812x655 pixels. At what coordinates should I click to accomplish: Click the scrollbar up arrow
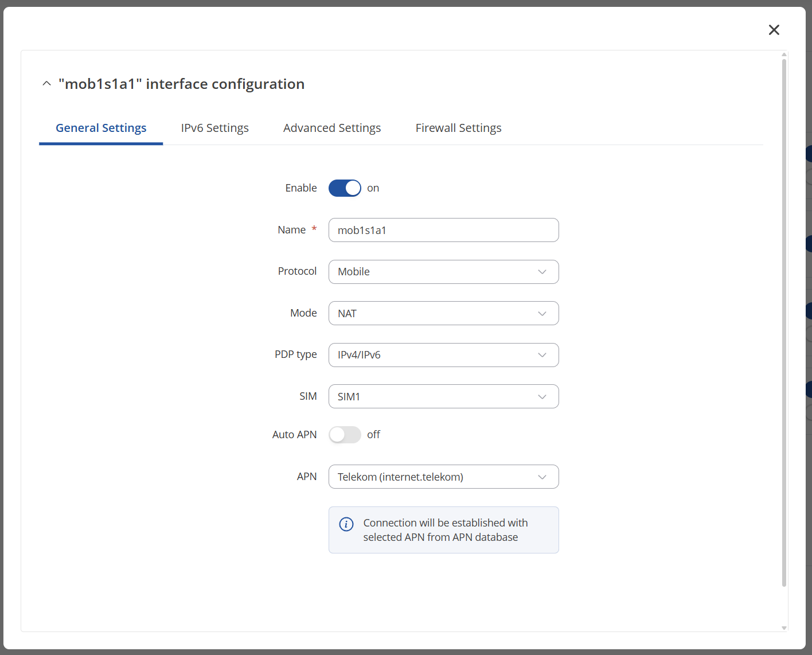click(784, 54)
